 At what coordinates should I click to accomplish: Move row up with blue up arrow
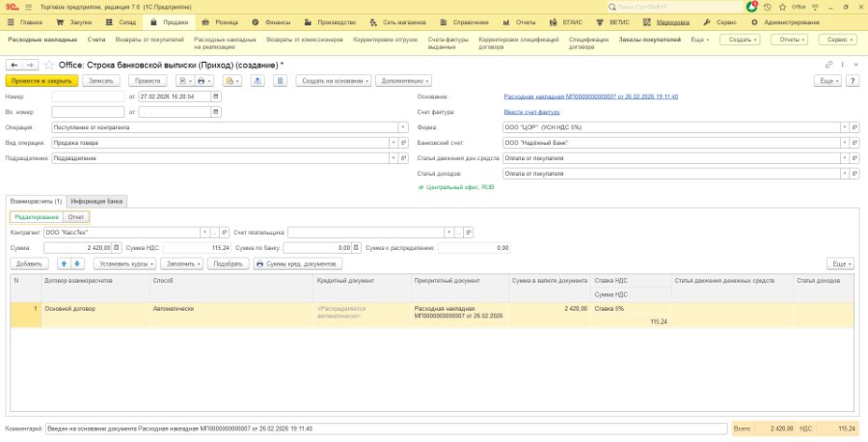(65, 263)
